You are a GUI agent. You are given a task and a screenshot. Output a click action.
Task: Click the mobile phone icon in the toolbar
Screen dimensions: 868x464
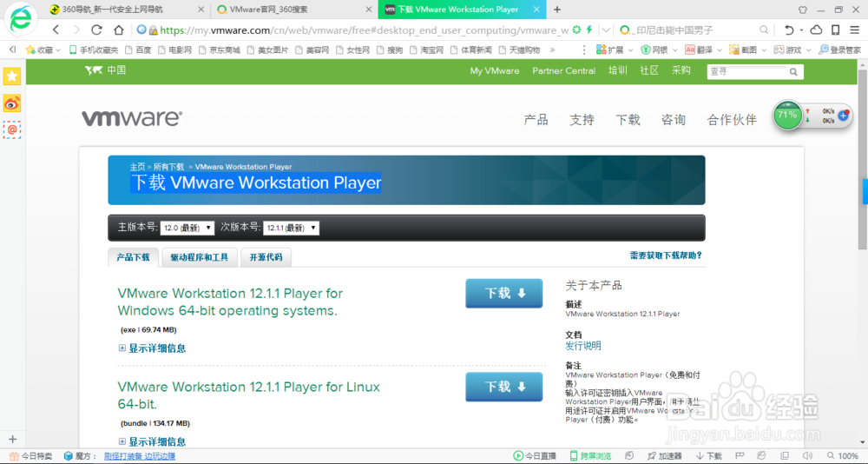[835, 30]
